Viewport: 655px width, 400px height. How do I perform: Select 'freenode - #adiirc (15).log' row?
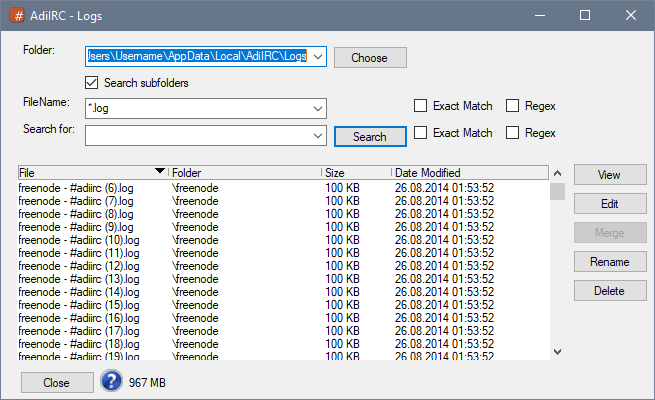[x=283, y=305]
